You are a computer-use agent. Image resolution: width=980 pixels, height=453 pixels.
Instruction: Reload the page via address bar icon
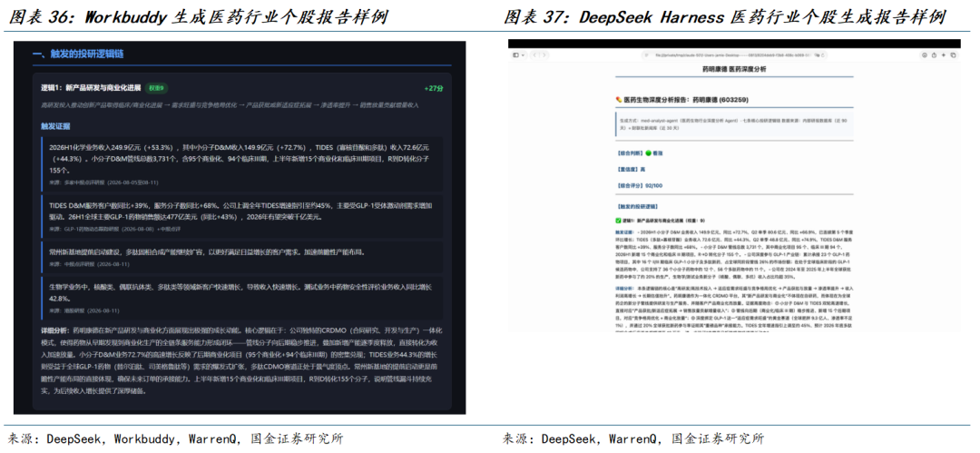(822, 55)
